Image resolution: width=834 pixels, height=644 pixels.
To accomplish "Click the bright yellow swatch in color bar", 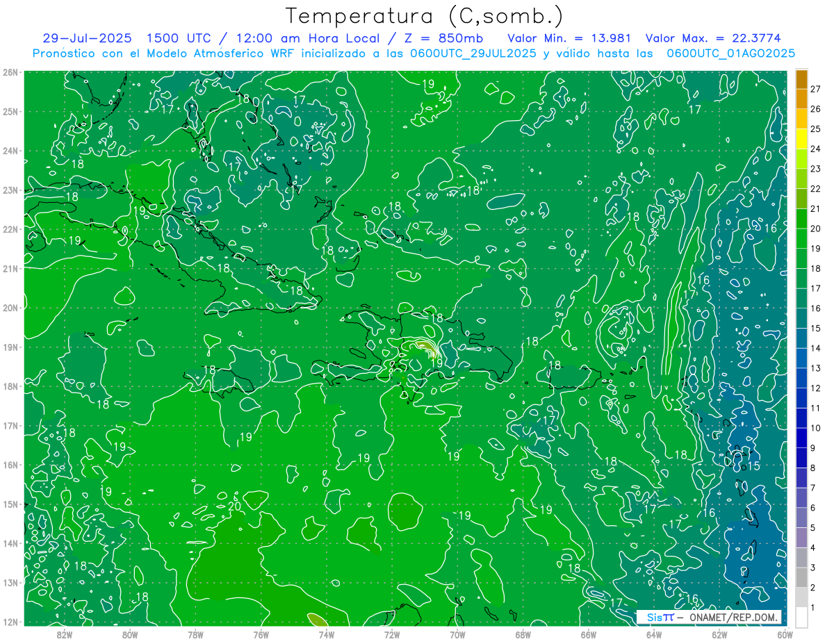I will pyautogui.click(x=801, y=139).
